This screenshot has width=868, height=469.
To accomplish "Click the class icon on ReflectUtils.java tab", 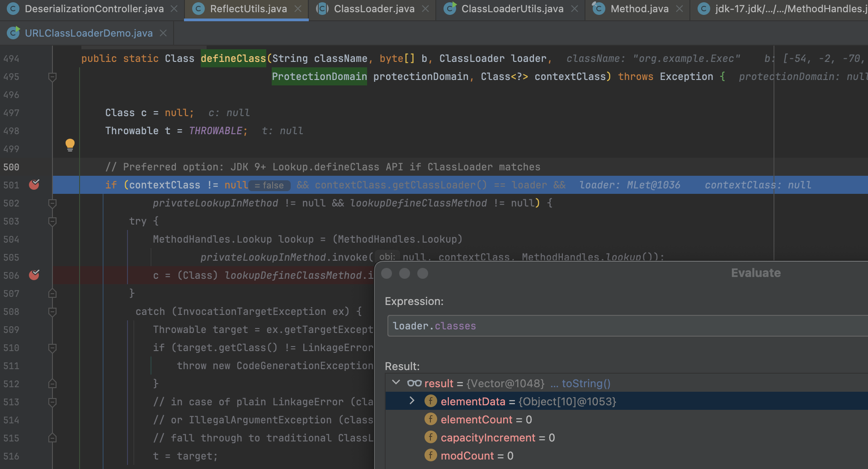I will pos(198,9).
